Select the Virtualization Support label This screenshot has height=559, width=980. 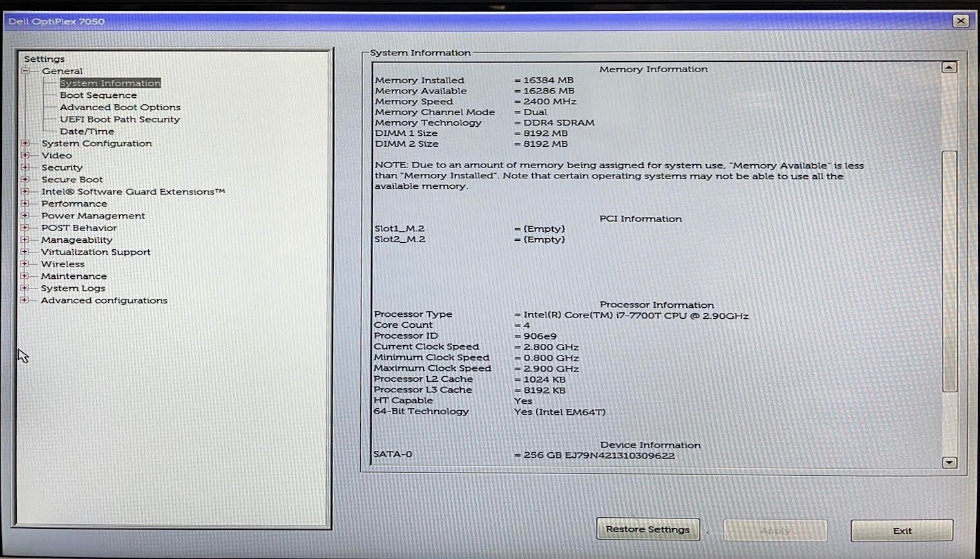pyautogui.click(x=96, y=252)
